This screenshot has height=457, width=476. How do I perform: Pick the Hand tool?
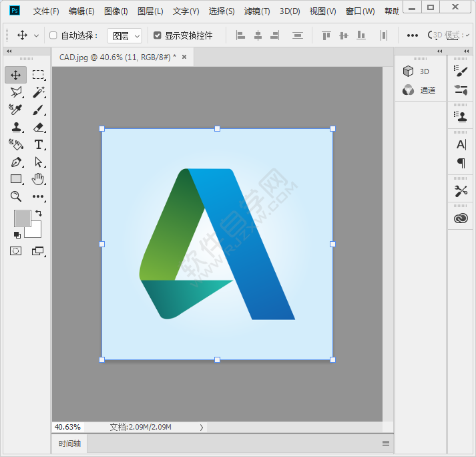39,179
